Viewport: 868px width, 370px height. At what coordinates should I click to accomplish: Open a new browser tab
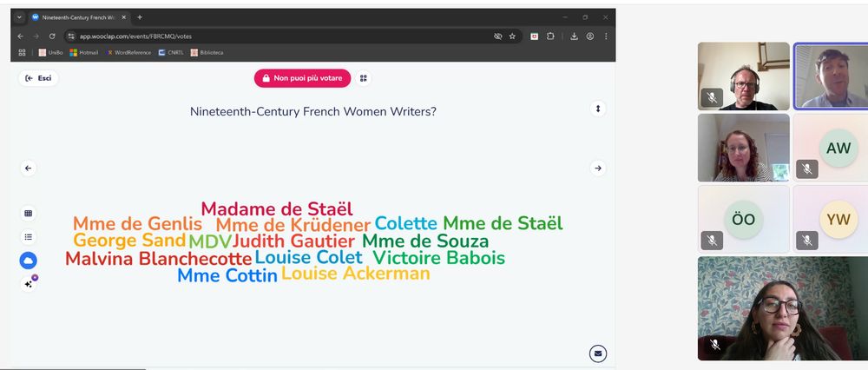[140, 17]
